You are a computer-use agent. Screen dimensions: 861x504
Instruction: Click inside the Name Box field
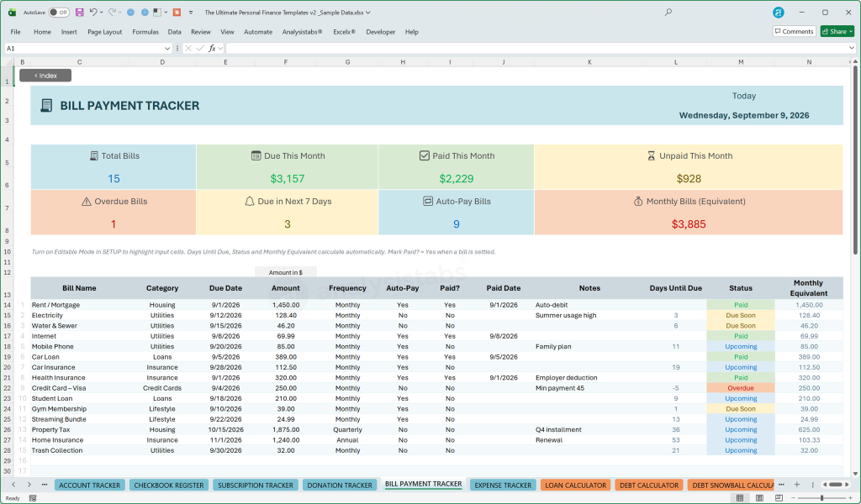click(83, 48)
